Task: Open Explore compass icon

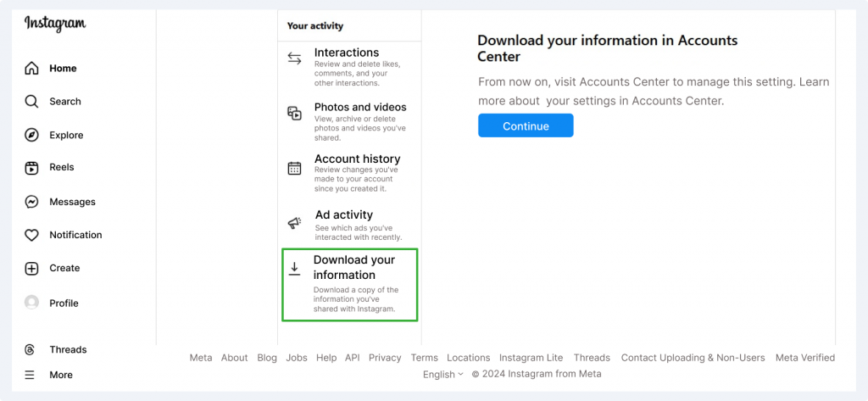Action: 31,135
